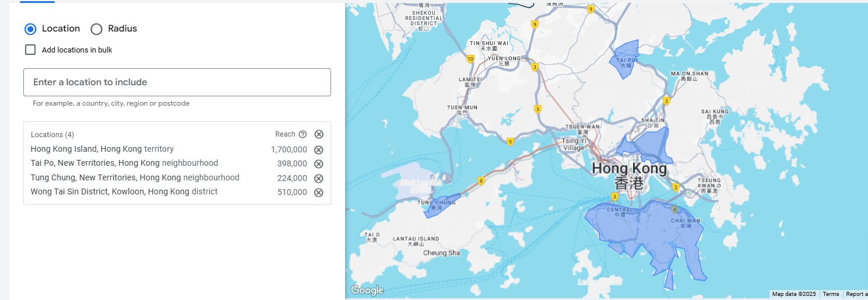868x300 pixels.
Task: Click the 224,000 reach value
Action: click(x=292, y=178)
